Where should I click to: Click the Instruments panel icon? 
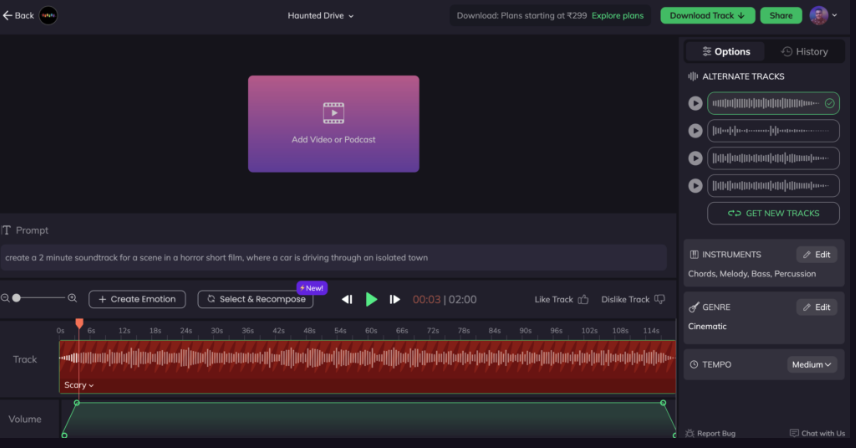694,254
